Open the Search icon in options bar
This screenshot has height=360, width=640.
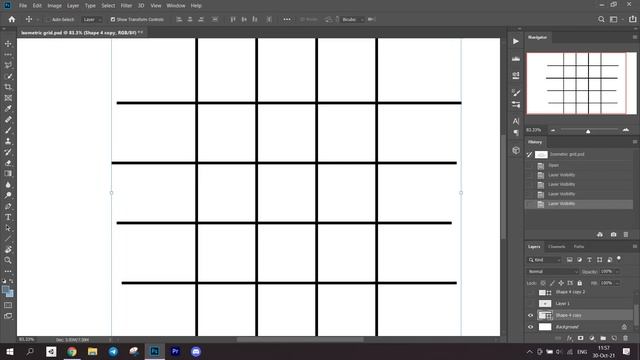click(x=601, y=19)
